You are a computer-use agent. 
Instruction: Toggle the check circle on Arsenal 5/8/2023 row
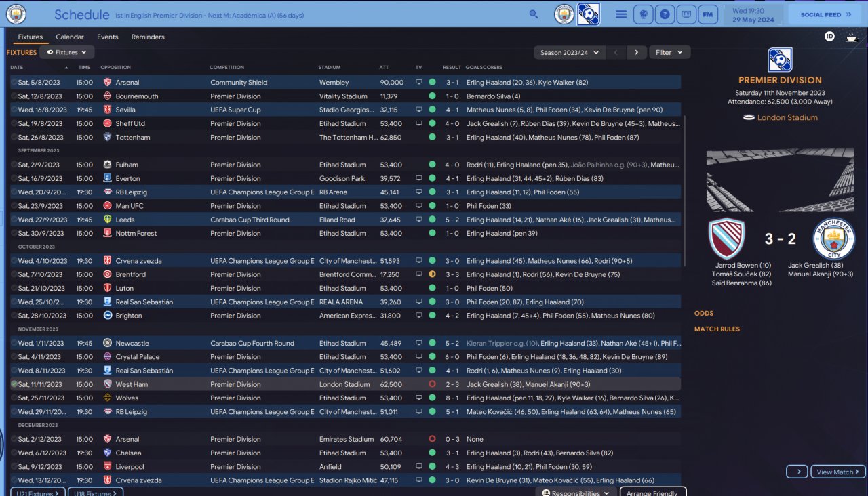point(14,82)
